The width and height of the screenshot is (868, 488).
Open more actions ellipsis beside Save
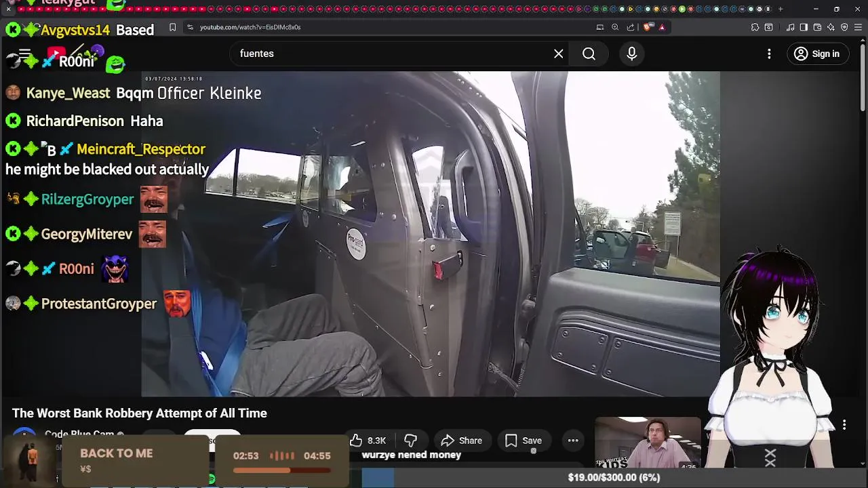pos(573,441)
